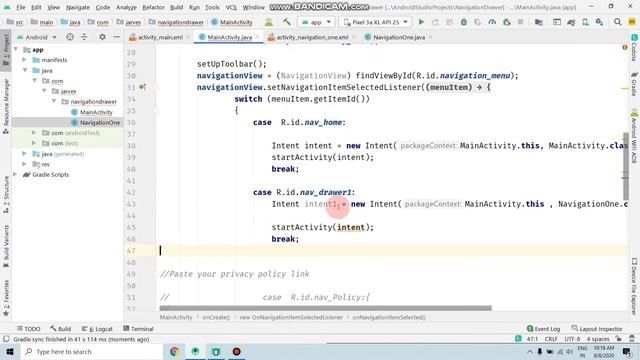
Task: Select NavigationOne in project tree
Action: (100, 122)
